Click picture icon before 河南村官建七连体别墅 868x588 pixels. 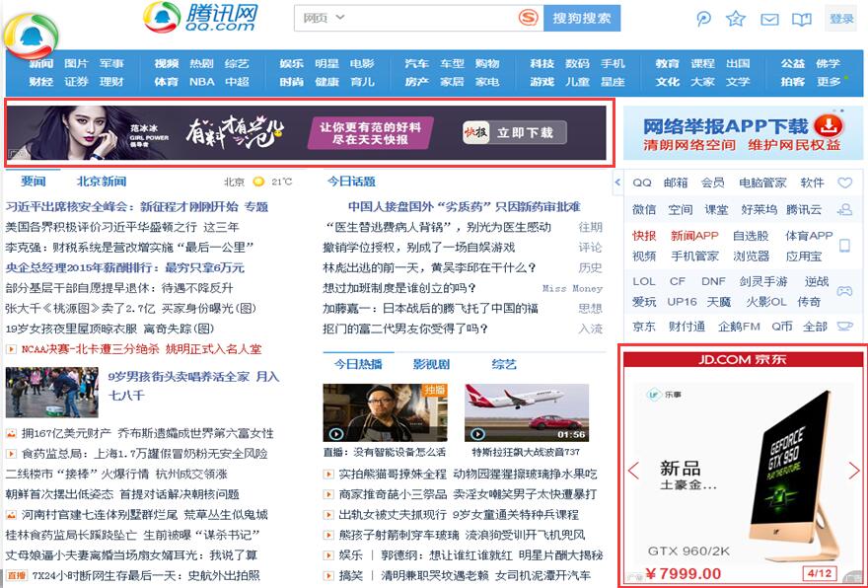11,515
